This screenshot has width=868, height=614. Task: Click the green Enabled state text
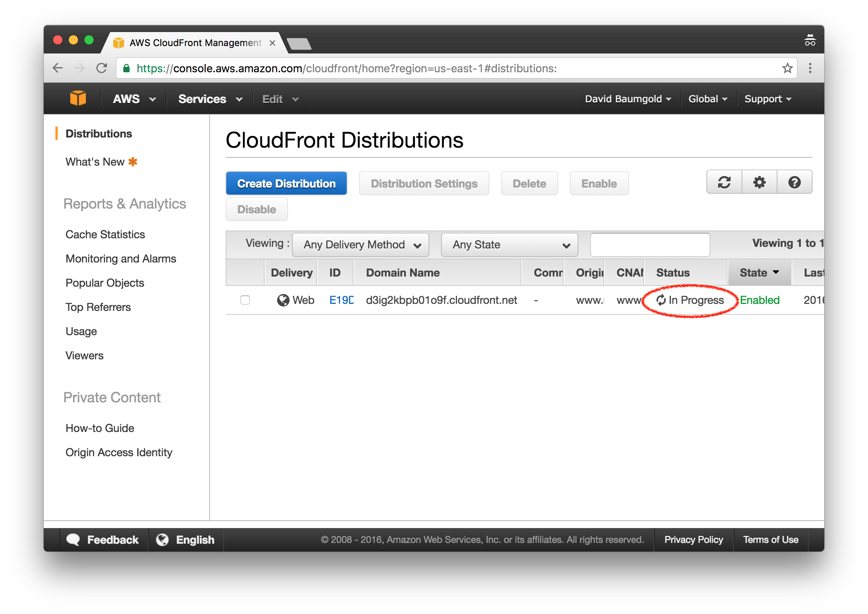point(759,300)
